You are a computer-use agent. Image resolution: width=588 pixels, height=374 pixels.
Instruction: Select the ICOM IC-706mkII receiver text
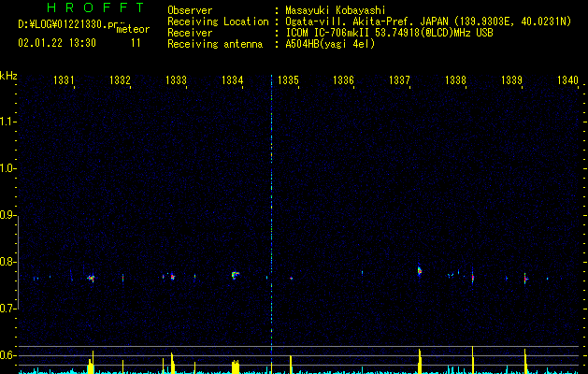tap(389, 33)
